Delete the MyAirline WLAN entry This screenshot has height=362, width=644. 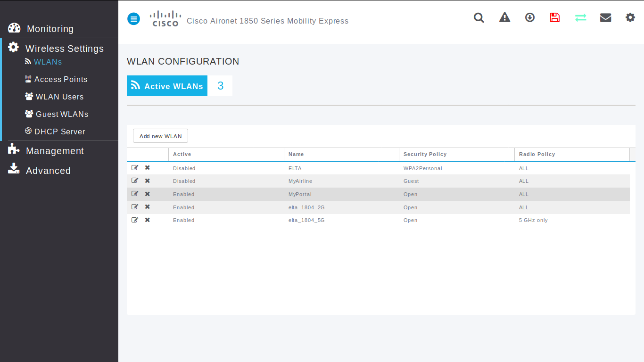(x=148, y=181)
